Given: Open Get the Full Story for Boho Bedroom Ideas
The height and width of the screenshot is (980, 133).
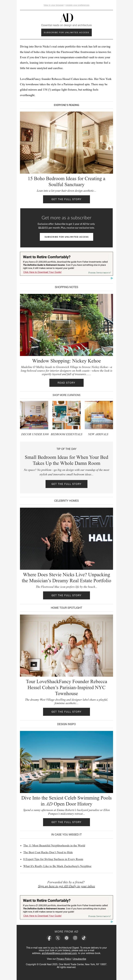Looking at the screenshot, I should click(66, 199).
